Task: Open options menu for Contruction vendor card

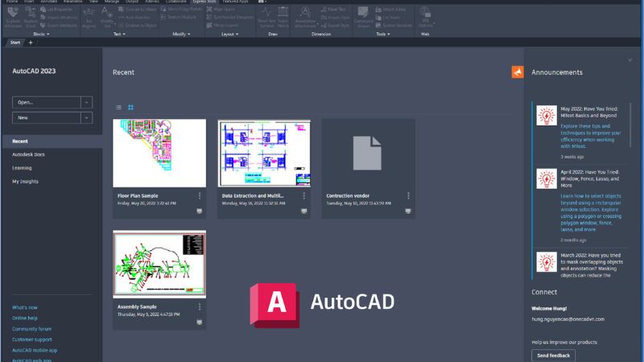Action: [408, 195]
